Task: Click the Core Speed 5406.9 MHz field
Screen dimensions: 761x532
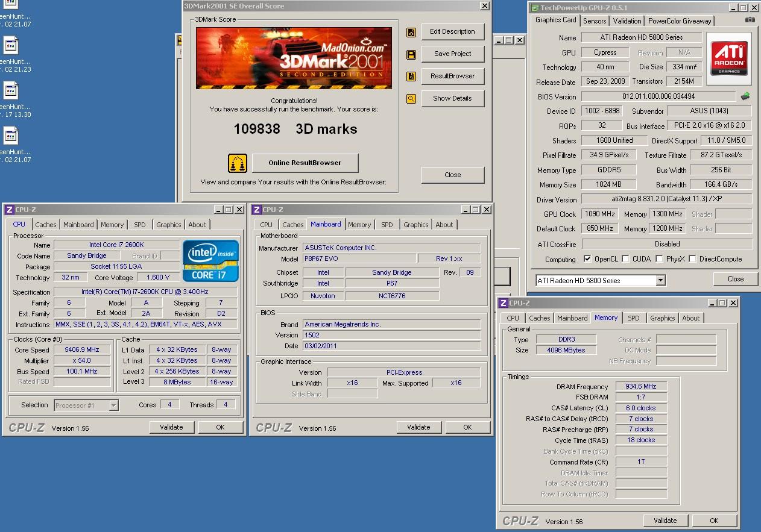Action: [x=82, y=350]
